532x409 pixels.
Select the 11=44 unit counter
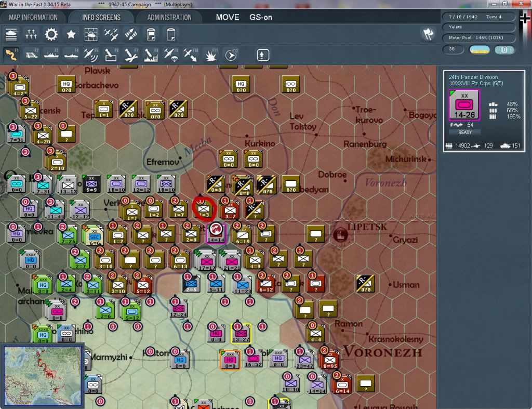[x=55, y=210]
